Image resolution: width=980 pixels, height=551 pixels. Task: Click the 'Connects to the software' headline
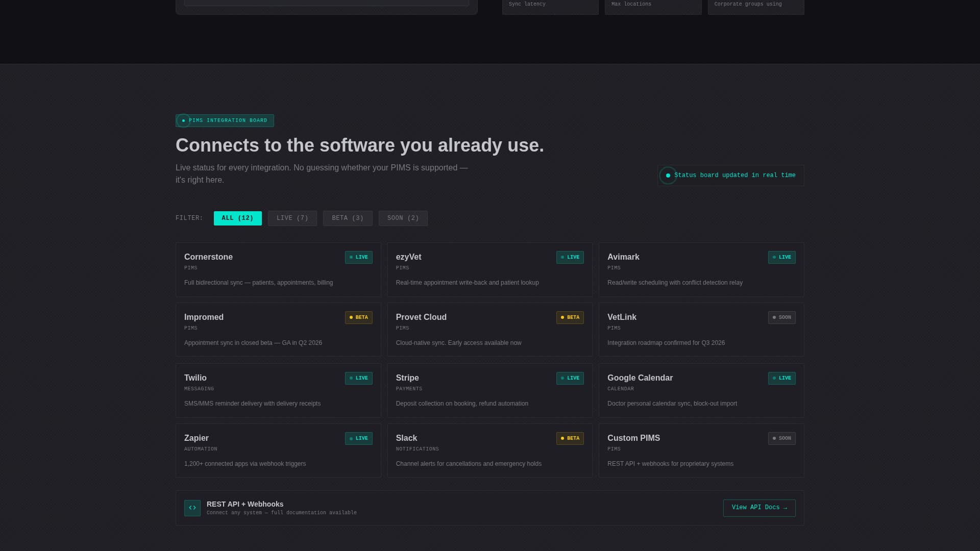pyautogui.click(x=360, y=145)
